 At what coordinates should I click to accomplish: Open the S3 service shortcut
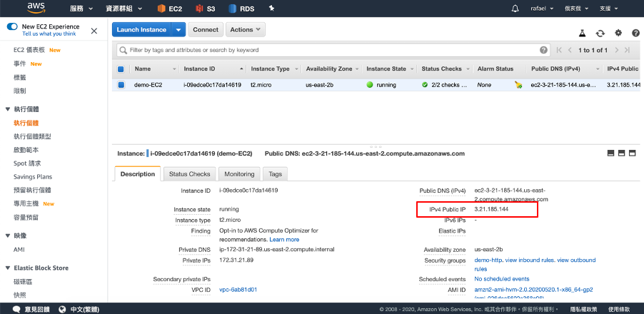click(x=206, y=9)
